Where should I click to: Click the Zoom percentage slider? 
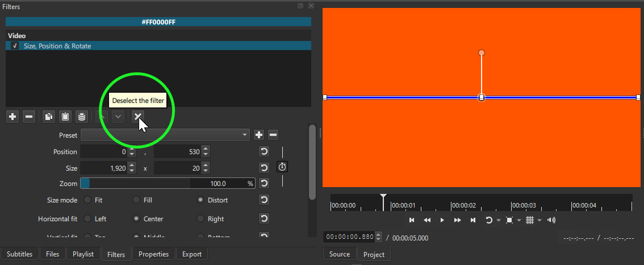click(x=167, y=184)
